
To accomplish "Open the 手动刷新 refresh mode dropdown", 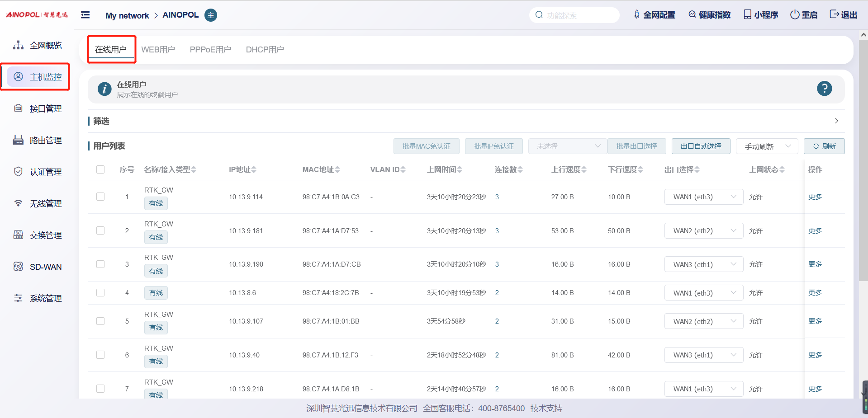I will [767, 146].
